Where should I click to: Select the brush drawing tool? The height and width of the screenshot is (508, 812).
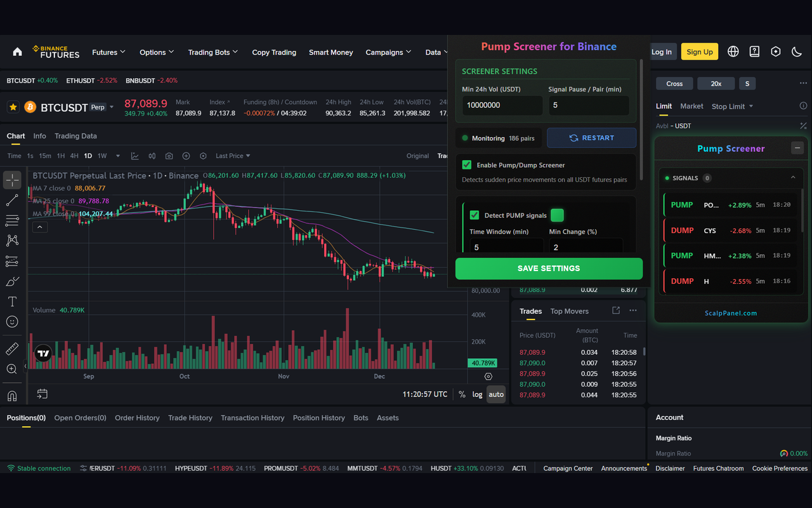click(x=12, y=281)
